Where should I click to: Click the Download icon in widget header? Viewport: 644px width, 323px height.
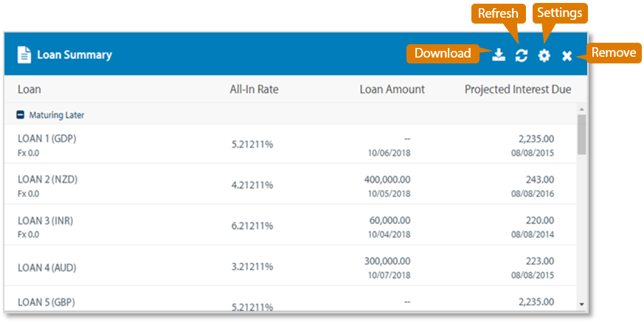click(499, 55)
